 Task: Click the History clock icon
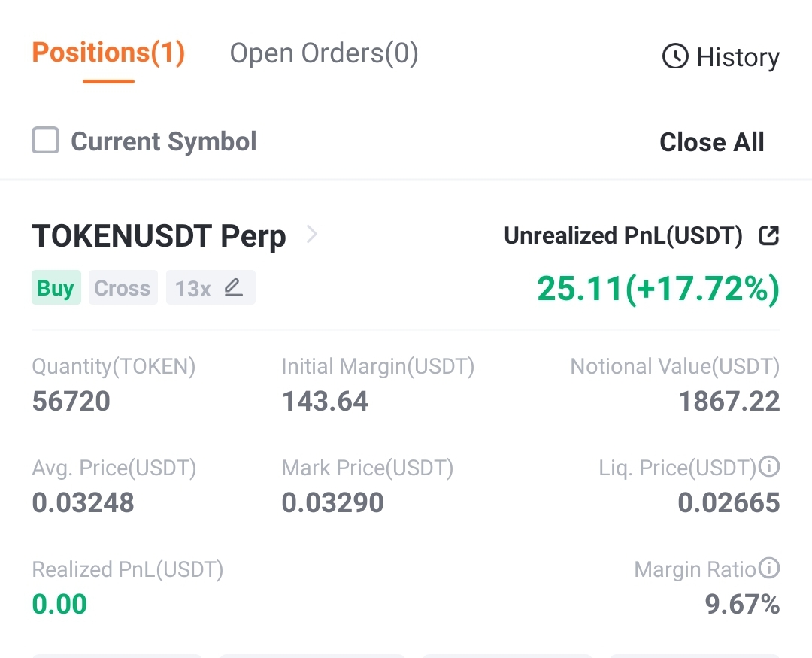[675, 56]
